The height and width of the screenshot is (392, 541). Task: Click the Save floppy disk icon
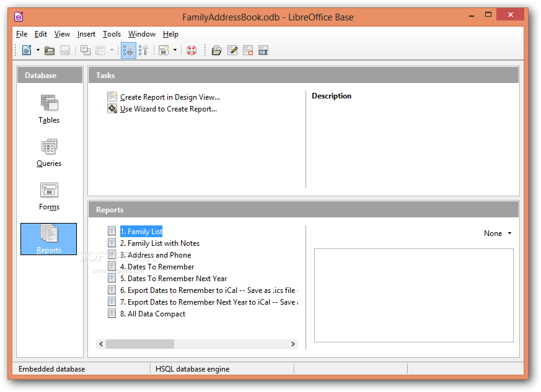click(65, 51)
